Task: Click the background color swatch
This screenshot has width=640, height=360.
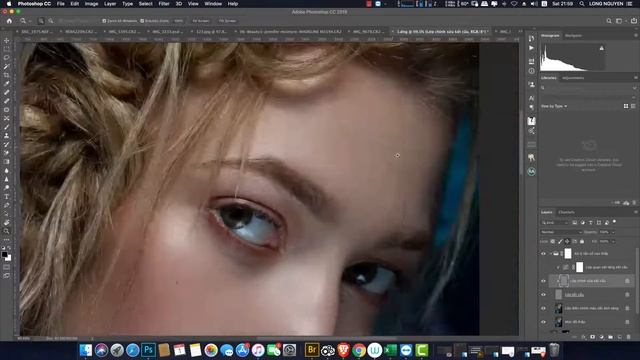Action: (9, 258)
